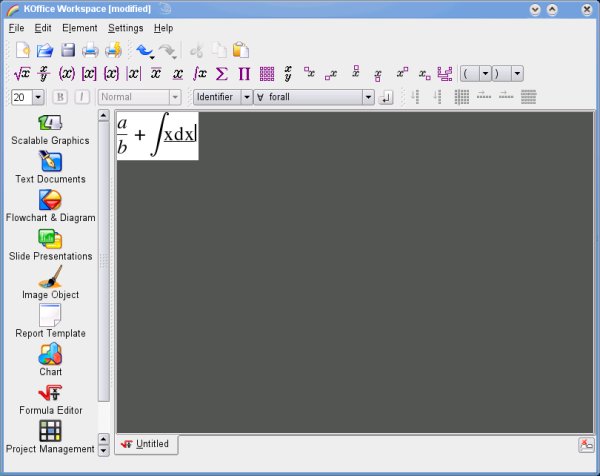Click the undo arrow icon
The height and width of the screenshot is (476, 600).
pyautogui.click(x=143, y=50)
